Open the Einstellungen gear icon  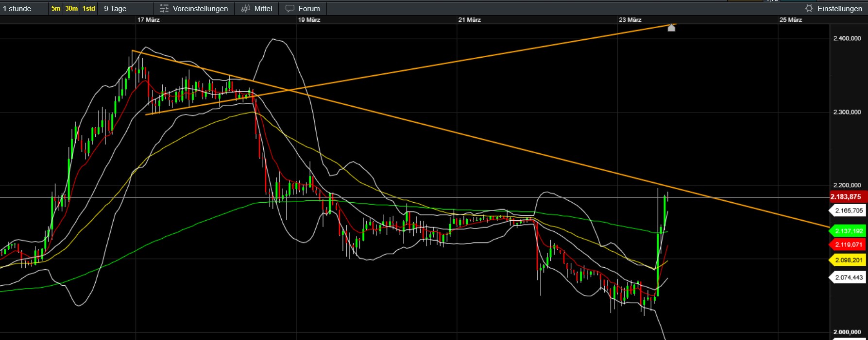coord(809,9)
